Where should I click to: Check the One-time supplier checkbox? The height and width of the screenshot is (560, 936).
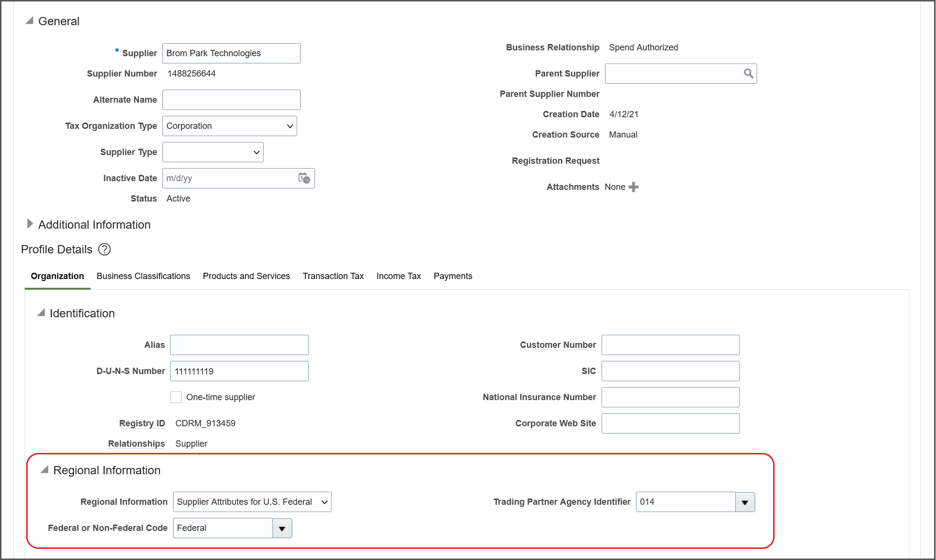(176, 397)
